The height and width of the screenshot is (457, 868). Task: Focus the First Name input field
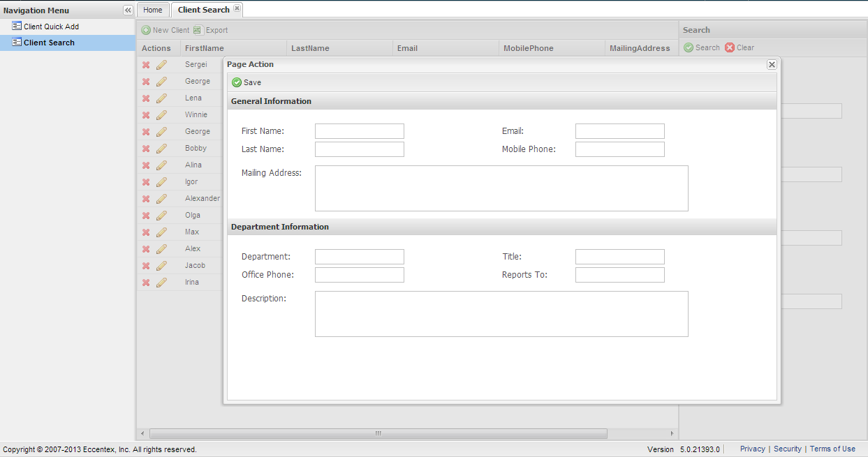[x=360, y=131]
